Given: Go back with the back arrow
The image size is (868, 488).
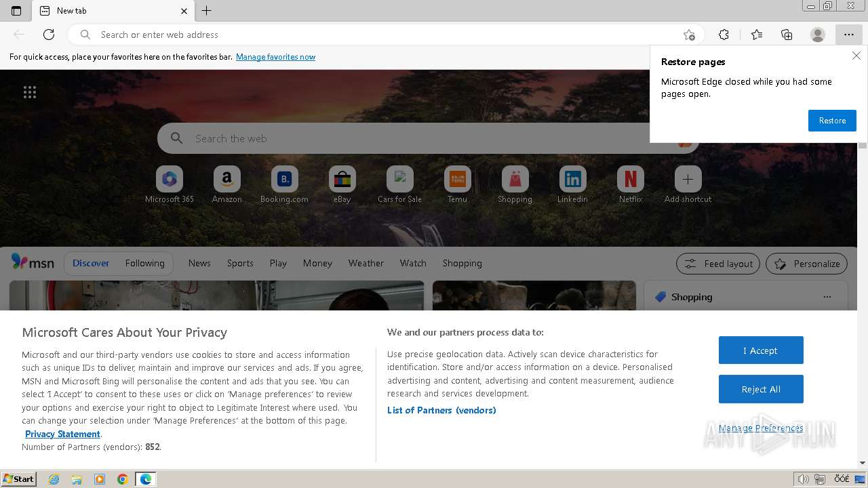Looking at the screenshot, I should point(19,35).
